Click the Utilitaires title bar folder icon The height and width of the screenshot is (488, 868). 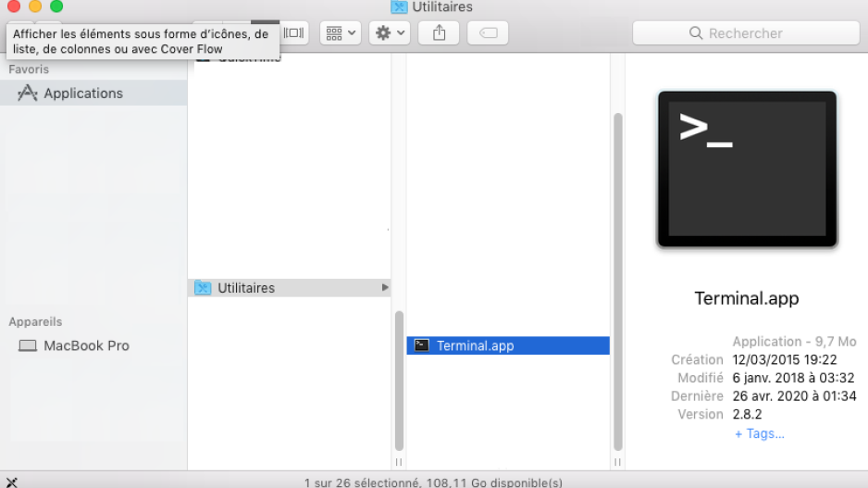pyautogui.click(x=399, y=6)
